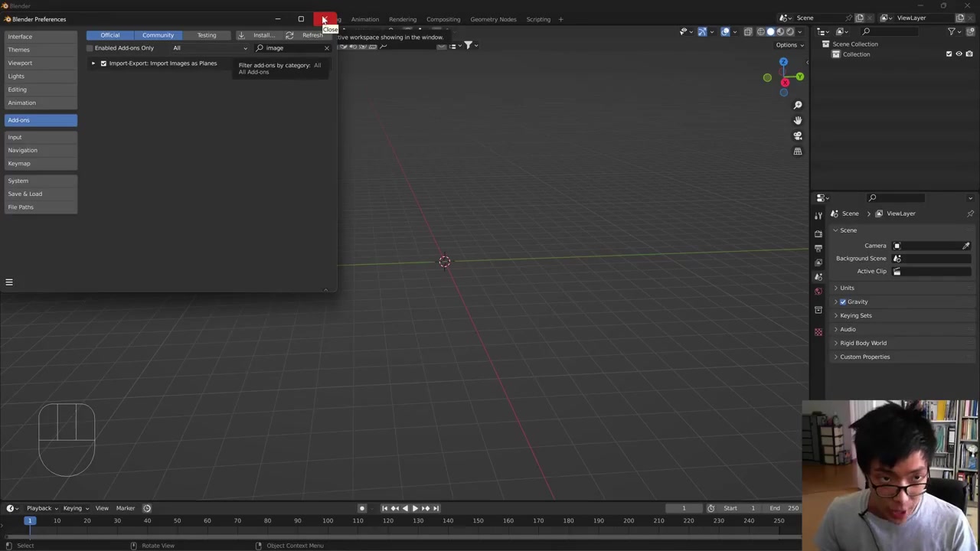Click the zoom magnifier icon in viewport
This screenshot has height=551, width=980.
797,105
